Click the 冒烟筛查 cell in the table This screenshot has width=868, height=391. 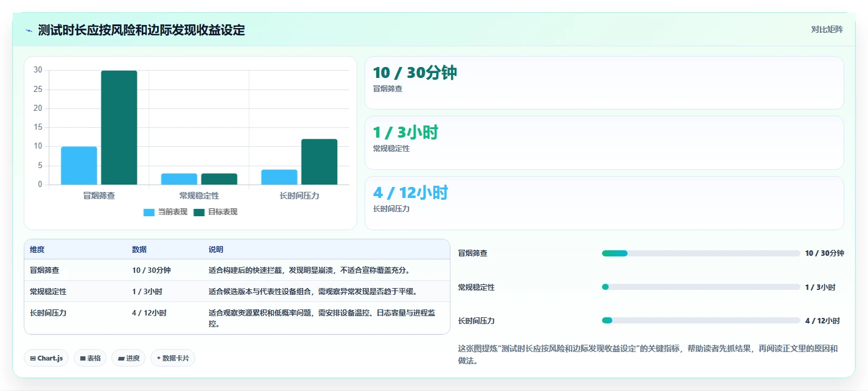pyautogui.click(x=44, y=270)
